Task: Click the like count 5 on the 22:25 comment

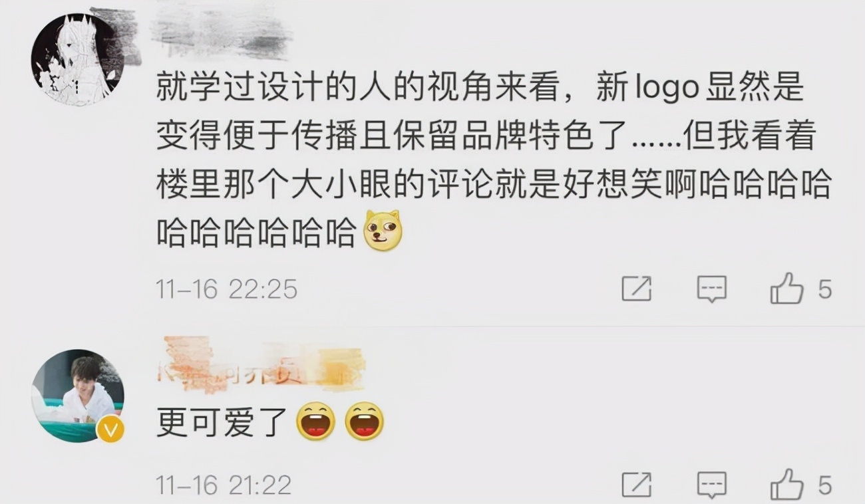Action: [x=824, y=289]
